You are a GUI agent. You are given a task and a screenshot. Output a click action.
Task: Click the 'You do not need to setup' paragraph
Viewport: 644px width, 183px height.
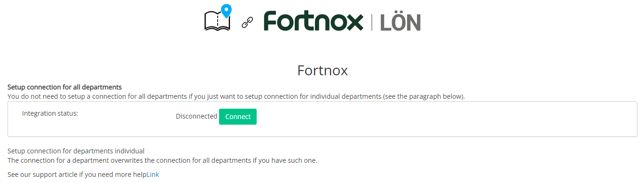click(x=236, y=96)
